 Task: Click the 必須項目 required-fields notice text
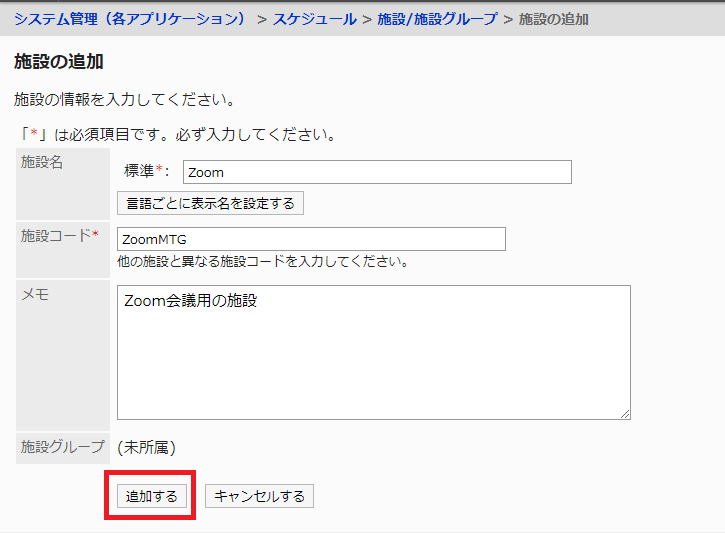[175, 134]
